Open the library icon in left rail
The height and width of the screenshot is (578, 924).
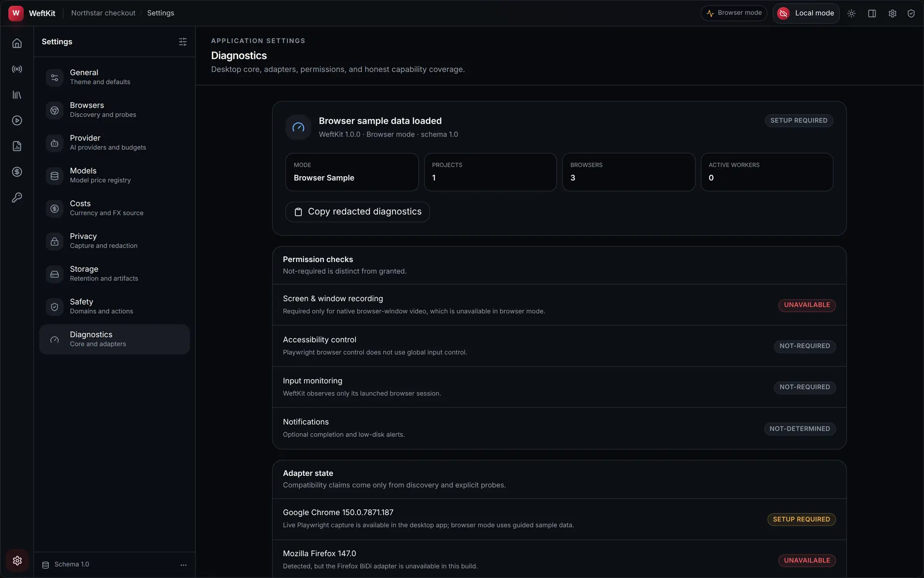17,95
